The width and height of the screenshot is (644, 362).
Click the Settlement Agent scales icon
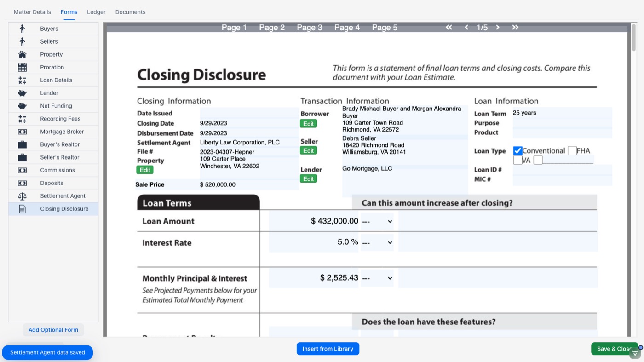[22, 196]
